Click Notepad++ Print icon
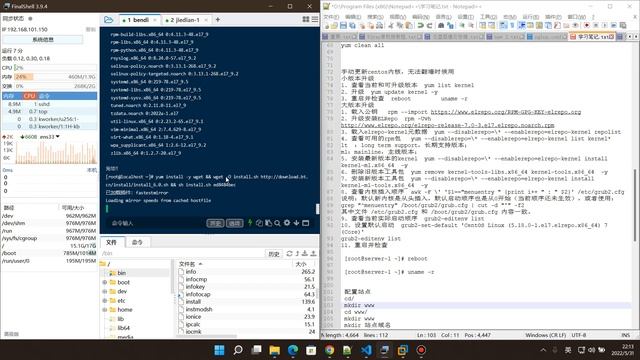Screen dimensions: 640x360 click(380, 26)
